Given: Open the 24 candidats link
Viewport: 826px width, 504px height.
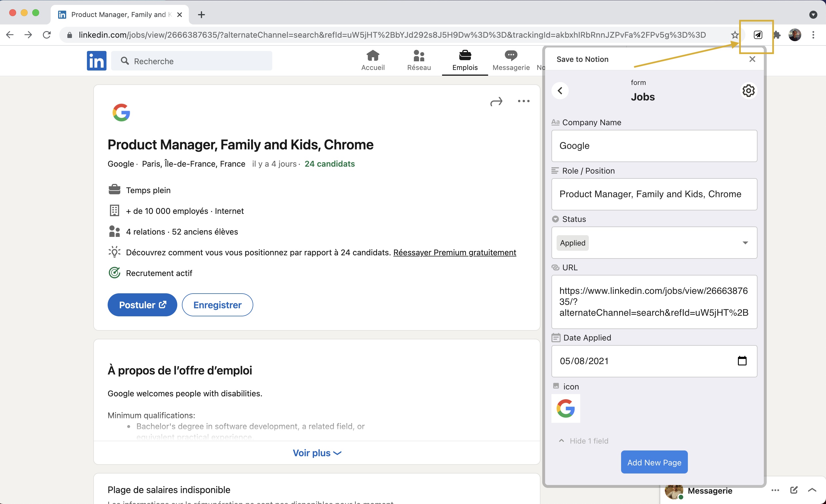Looking at the screenshot, I should pyautogui.click(x=330, y=164).
